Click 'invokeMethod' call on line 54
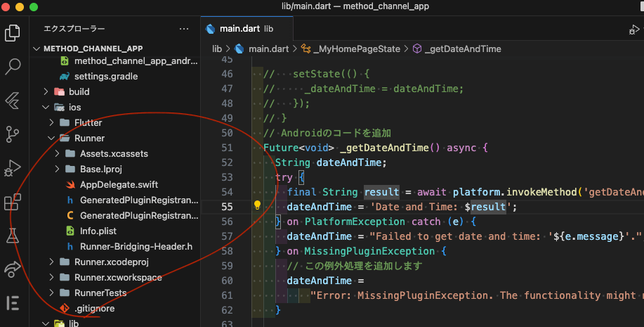This screenshot has height=327, width=644. coord(541,192)
